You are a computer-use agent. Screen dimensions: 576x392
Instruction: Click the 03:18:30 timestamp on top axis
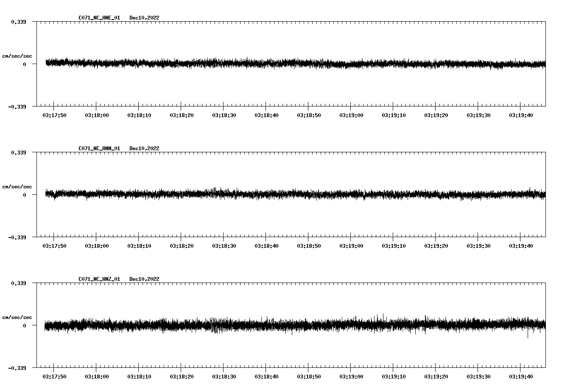[x=224, y=115]
